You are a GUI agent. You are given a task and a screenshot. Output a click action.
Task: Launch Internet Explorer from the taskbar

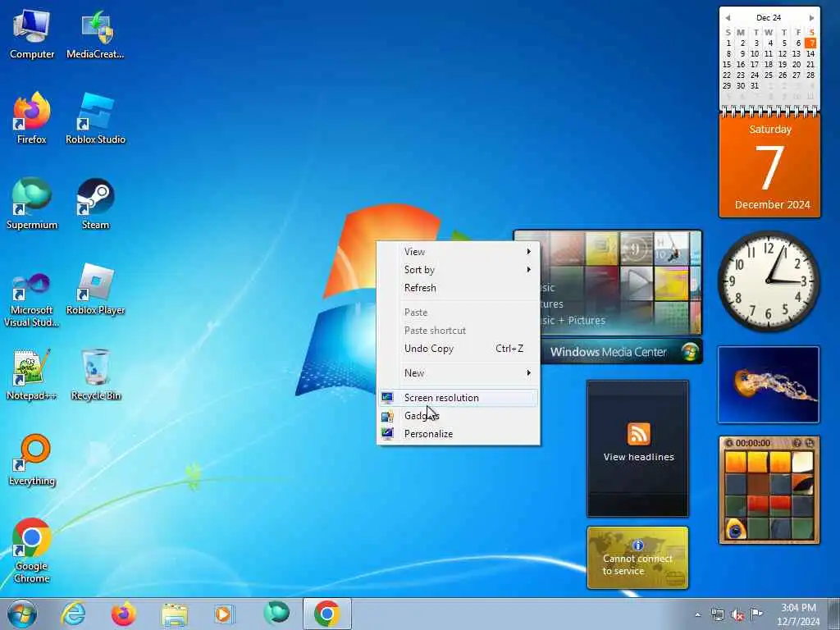click(73, 614)
